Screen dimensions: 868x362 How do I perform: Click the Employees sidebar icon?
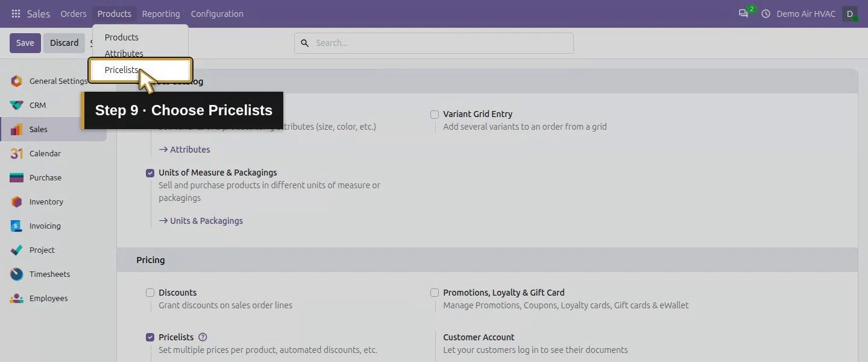(x=17, y=299)
